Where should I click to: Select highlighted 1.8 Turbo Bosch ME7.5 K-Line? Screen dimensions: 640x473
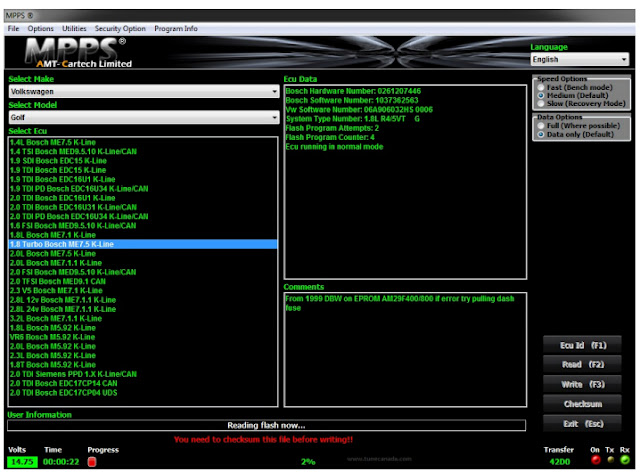tap(142, 244)
